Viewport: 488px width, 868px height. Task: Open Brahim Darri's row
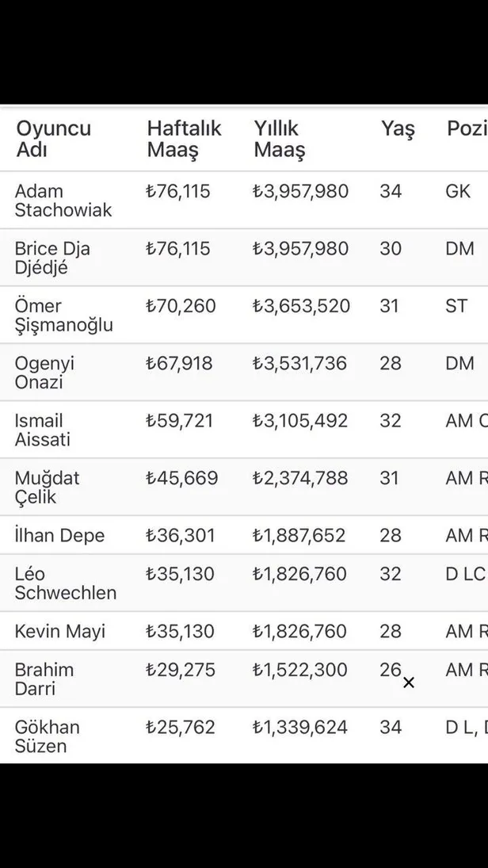pyautogui.click(x=44, y=679)
